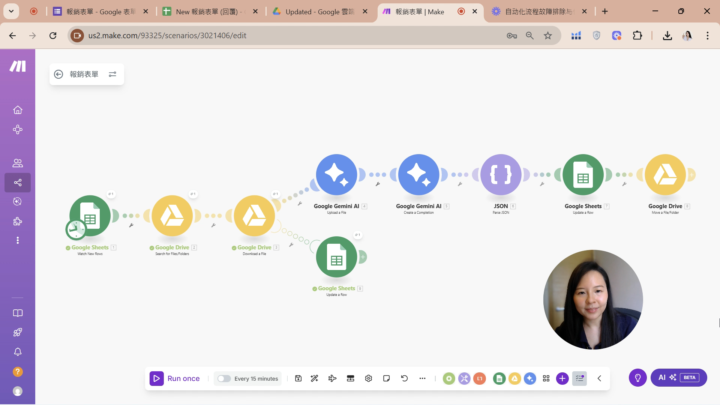Viewport: 720px width, 405px height.
Task: Click the purple plus add favorite button
Action: pos(562,378)
